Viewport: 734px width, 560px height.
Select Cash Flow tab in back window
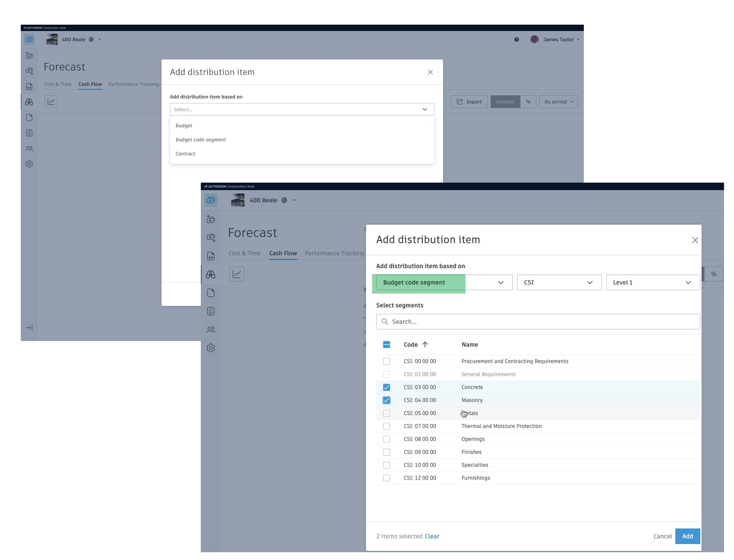pyautogui.click(x=90, y=84)
